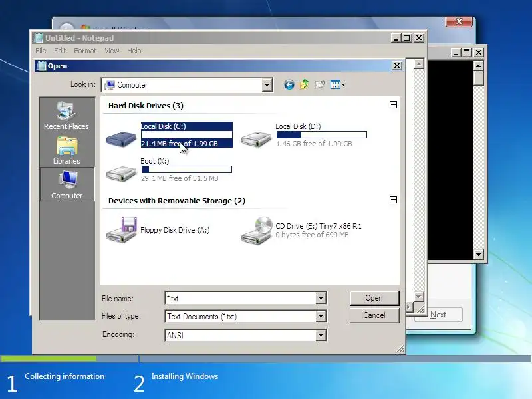Open the View Menu icon dropdown
This screenshot has width=532, height=399.
[338, 85]
